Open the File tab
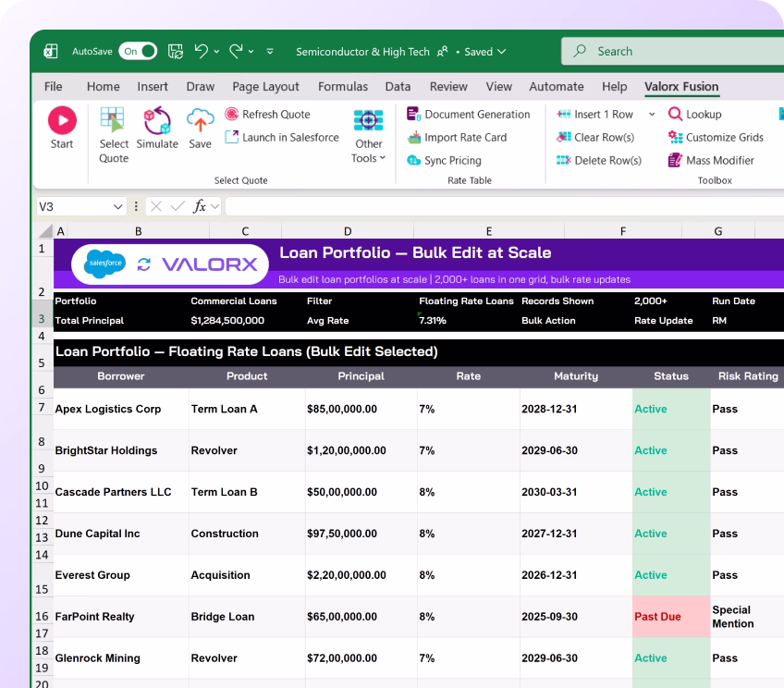 pyautogui.click(x=53, y=87)
